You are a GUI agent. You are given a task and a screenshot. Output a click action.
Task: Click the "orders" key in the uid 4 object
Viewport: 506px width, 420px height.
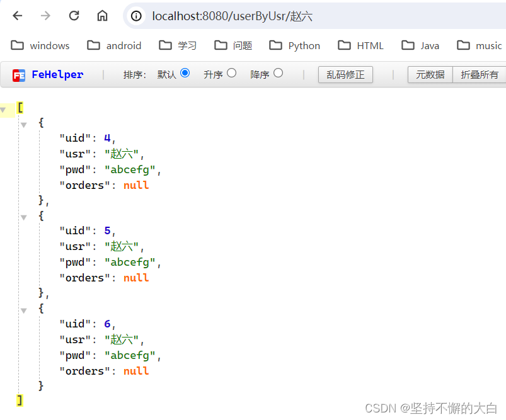click(84, 185)
